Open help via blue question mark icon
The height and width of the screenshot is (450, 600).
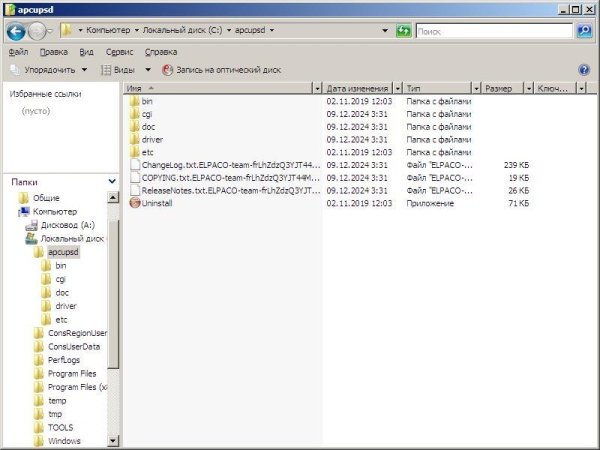(x=584, y=70)
